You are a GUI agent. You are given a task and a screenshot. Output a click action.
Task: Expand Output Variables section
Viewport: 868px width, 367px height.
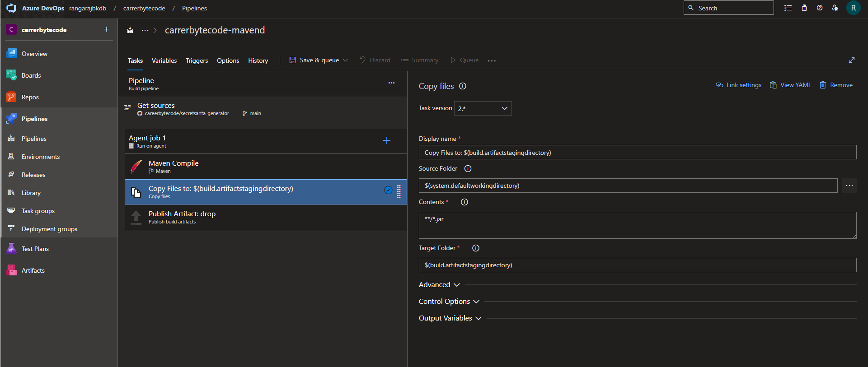450,318
